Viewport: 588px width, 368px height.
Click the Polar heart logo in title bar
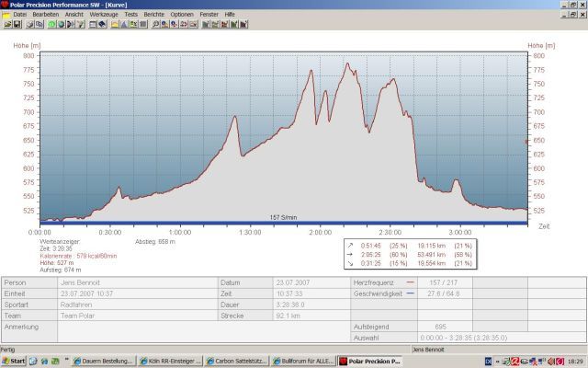6,5
